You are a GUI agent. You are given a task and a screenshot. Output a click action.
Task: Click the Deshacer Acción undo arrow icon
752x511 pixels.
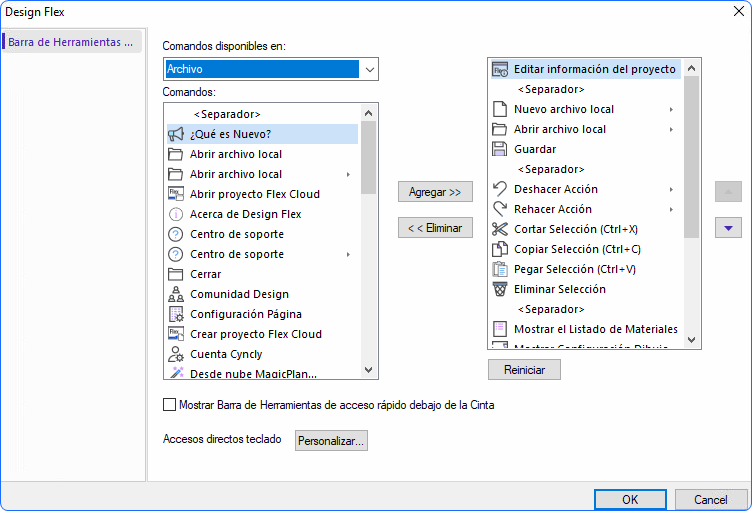point(500,189)
